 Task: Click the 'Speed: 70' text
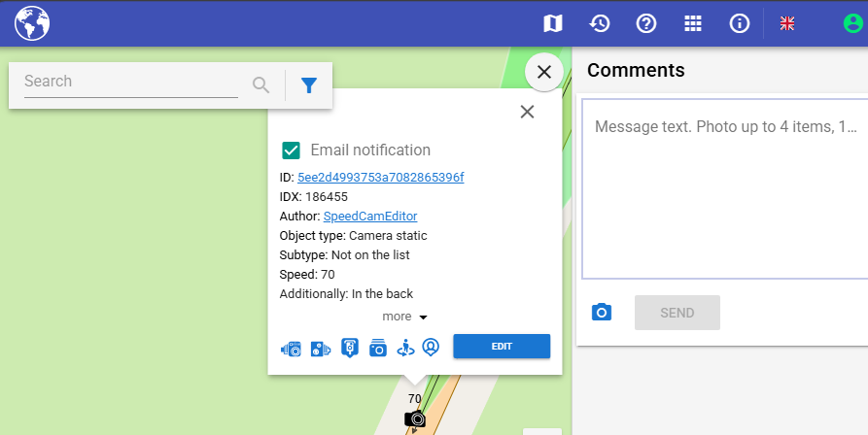307,274
